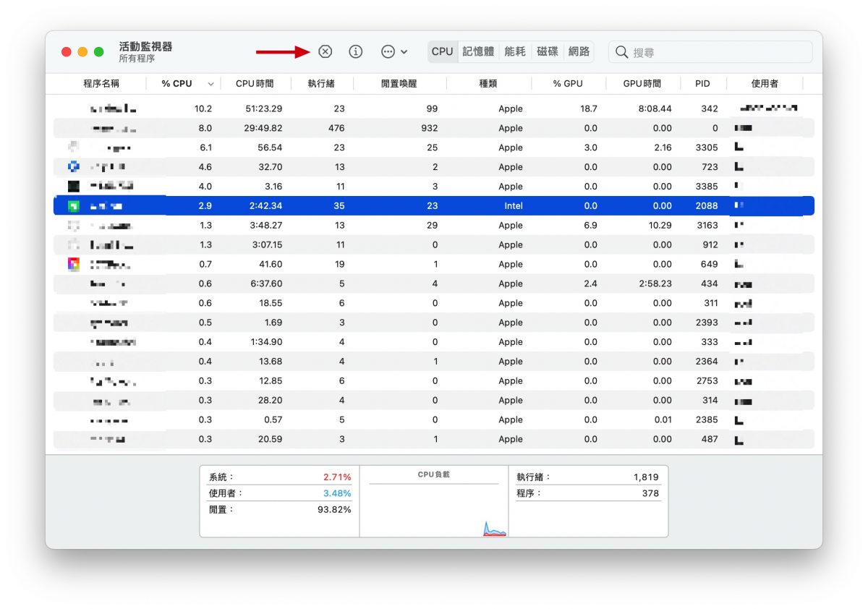Switch to the CPU tab
The width and height of the screenshot is (868, 609).
442,51
